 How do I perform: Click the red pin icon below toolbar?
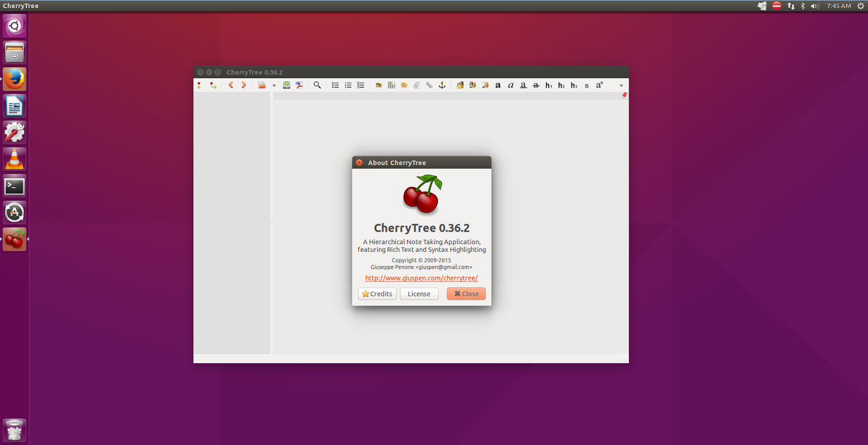pos(624,95)
